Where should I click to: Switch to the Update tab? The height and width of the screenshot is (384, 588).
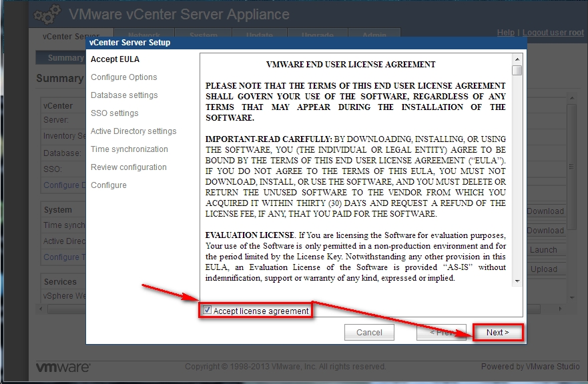[x=260, y=33]
